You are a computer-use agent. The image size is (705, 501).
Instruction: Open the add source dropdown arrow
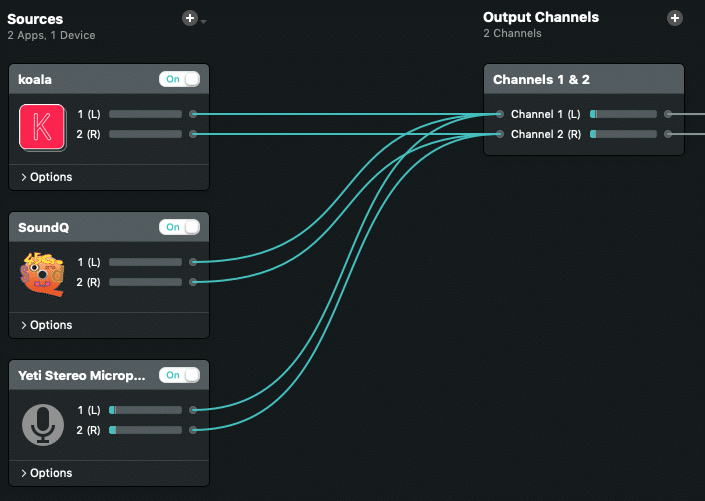click(x=204, y=22)
